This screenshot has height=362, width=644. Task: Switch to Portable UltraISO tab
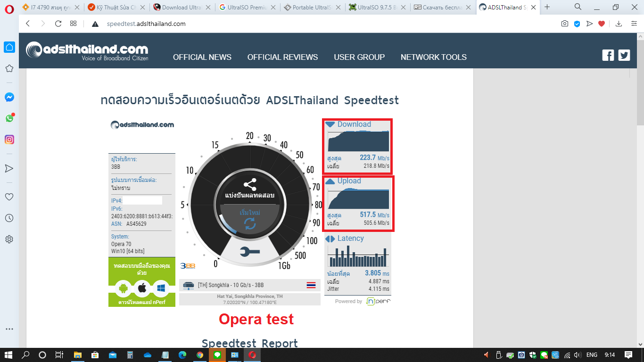pyautogui.click(x=312, y=7)
